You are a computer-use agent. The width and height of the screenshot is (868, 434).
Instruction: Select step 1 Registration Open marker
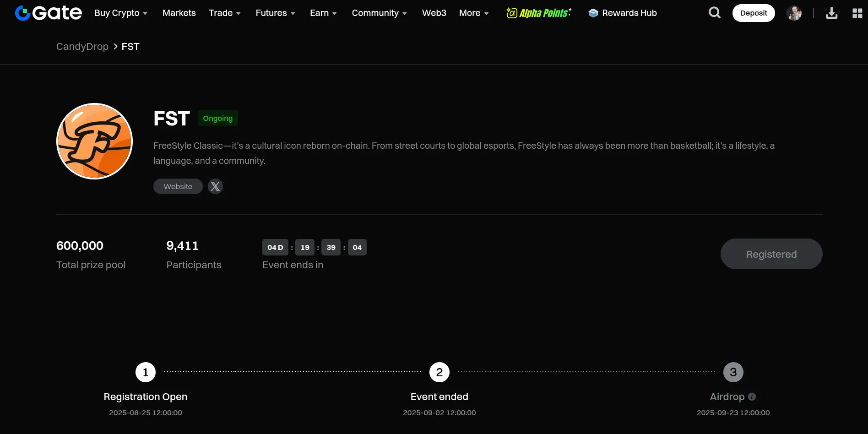[146, 372]
